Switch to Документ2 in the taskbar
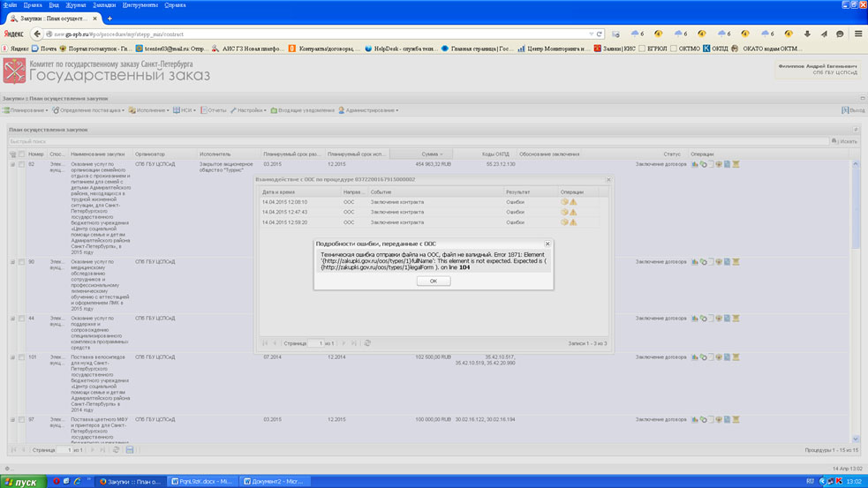Image resolution: width=868 pixels, height=488 pixels. coord(274,481)
